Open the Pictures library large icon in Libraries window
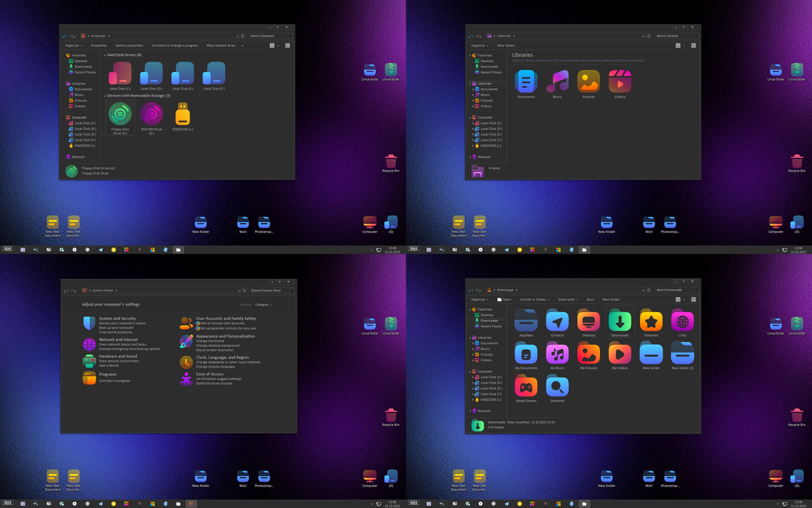 tap(588, 81)
